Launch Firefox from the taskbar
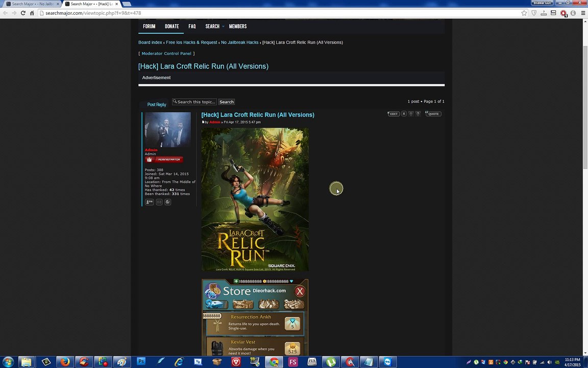The image size is (588, 368). coord(65,362)
